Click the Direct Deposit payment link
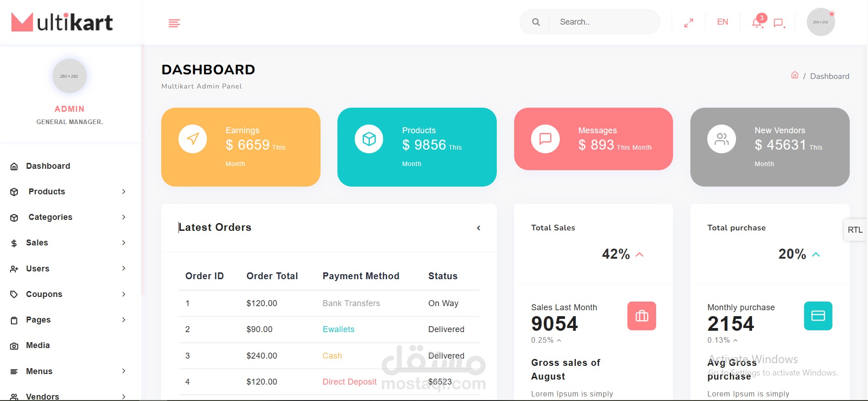 [x=349, y=382]
